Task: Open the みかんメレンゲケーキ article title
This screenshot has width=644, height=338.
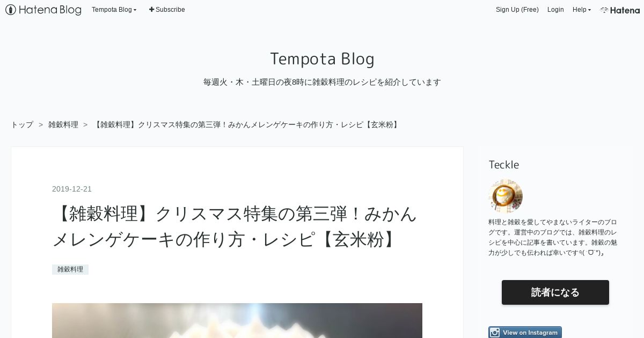Action: coord(235,226)
